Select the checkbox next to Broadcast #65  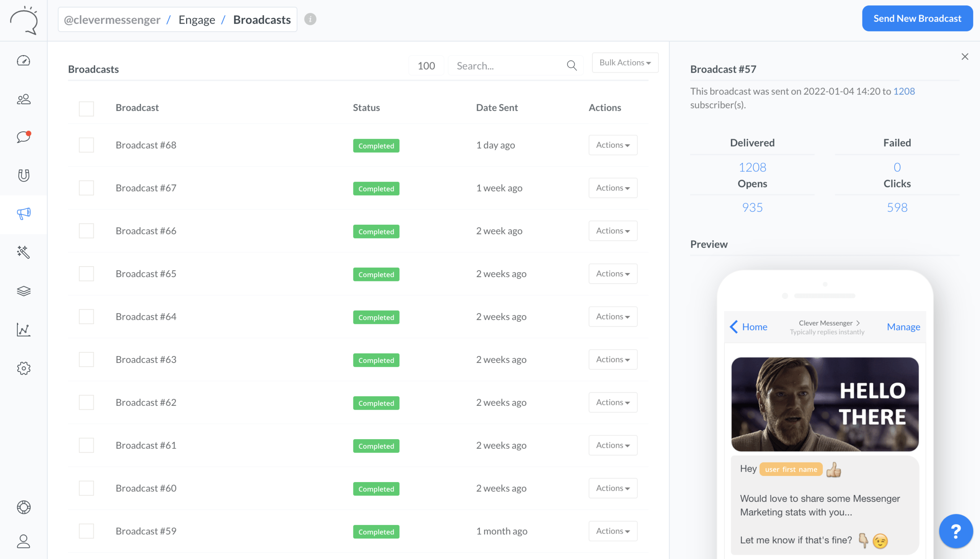tap(87, 274)
